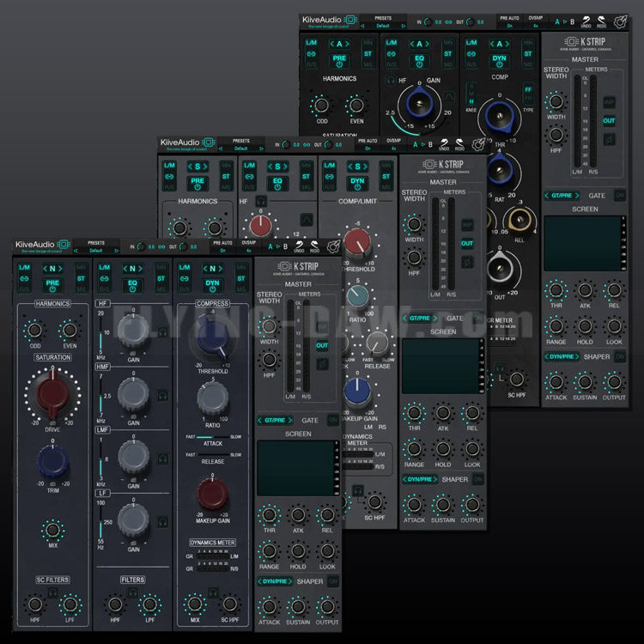
Task: Toggle OUT meter button in front window
Action: coord(322,345)
